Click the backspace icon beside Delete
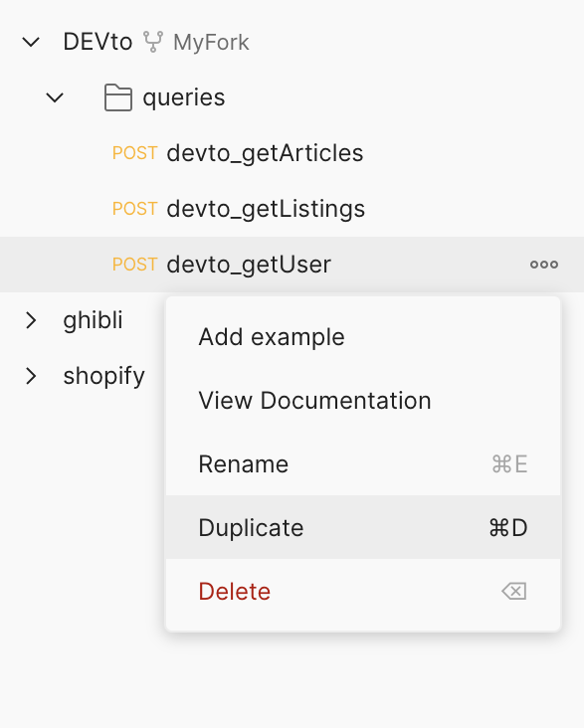The image size is (584, 728). (514, 591)
